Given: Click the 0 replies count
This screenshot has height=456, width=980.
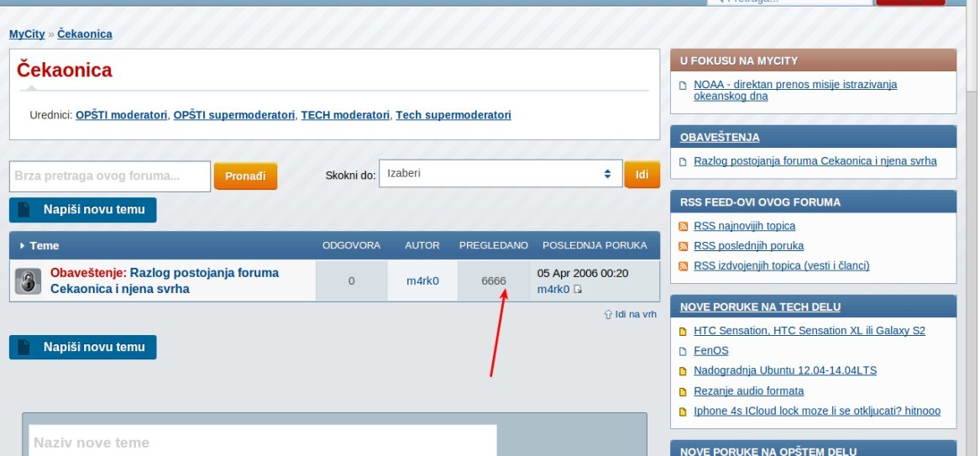Looking at the screenshot, I should (351, 281).
